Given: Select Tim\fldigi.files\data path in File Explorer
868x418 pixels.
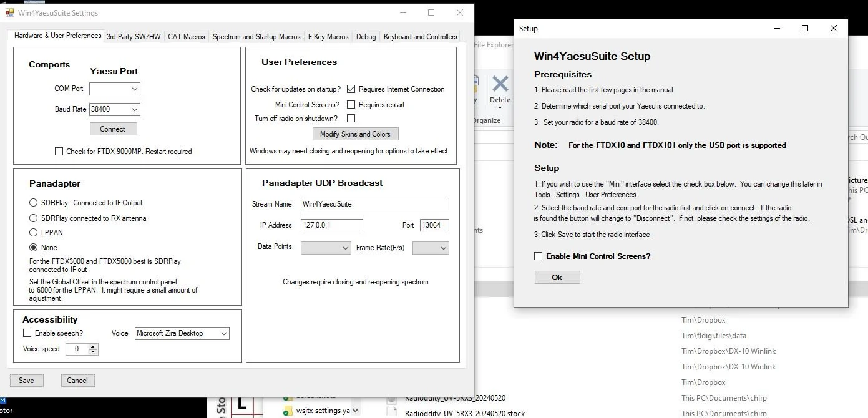Looking at the screenshot, I should coord(713,336).
